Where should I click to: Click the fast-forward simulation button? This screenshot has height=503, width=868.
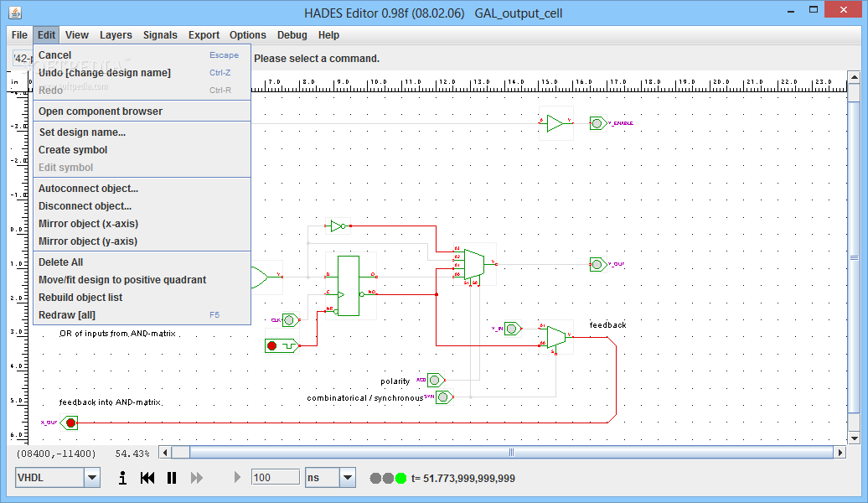[197, 478]
